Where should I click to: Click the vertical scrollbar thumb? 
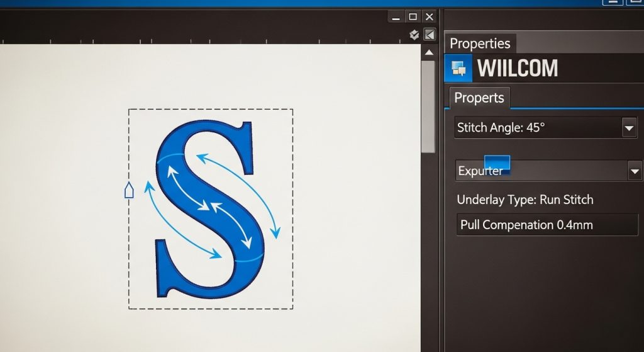click(428, 107)
